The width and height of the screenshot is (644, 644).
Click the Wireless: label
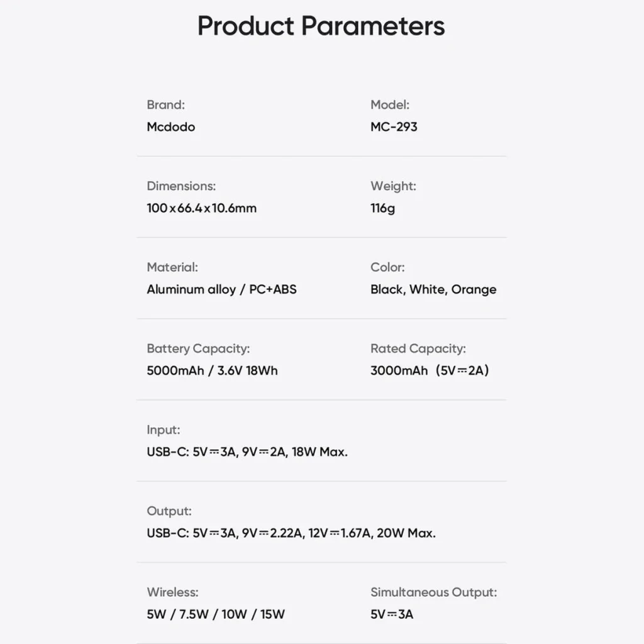172,592
